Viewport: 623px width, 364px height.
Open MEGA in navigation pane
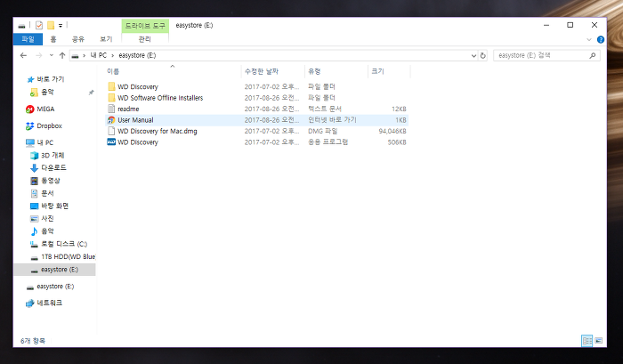coord(45,109)
